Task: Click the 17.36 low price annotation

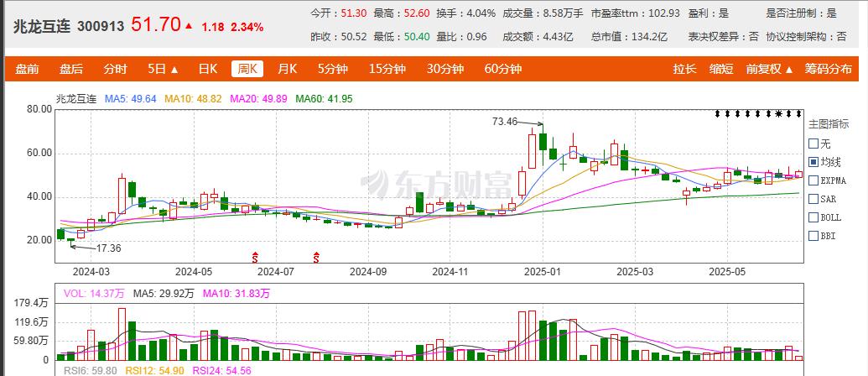Action: [x=108, y=248]
